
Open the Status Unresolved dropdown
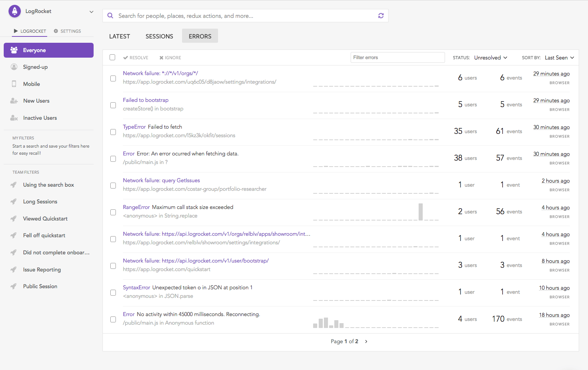click(490, 58)
